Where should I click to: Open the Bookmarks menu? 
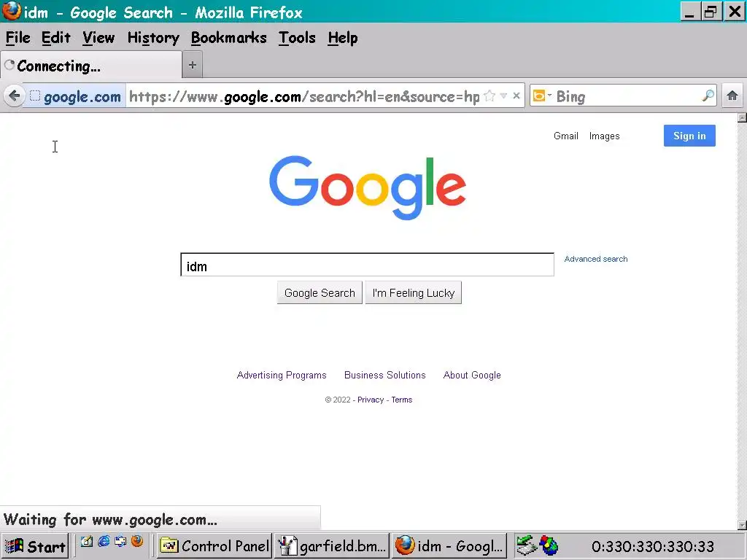point(228,38)
